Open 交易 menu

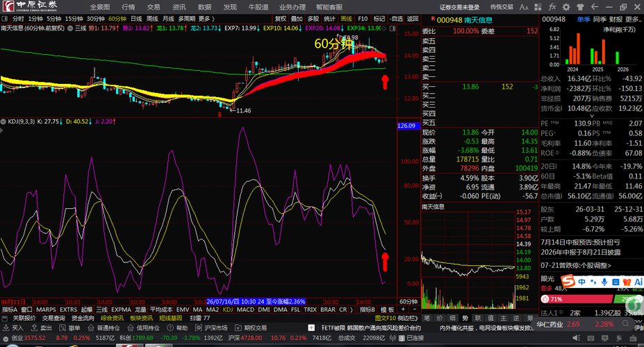[154, 7]
